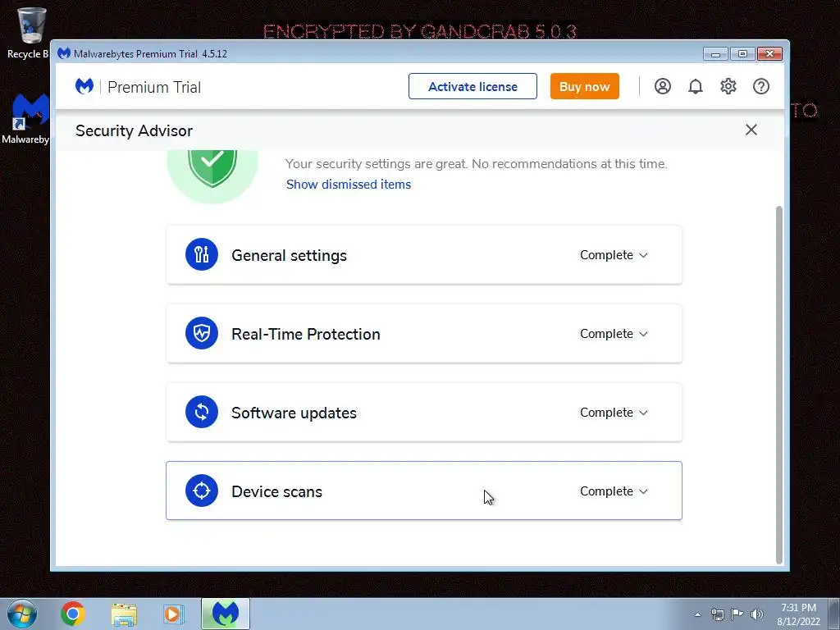Open File Explorer from the taskbar
This screenshot has width=840, height=630.
pyautogui.click(x=124, y=614)
